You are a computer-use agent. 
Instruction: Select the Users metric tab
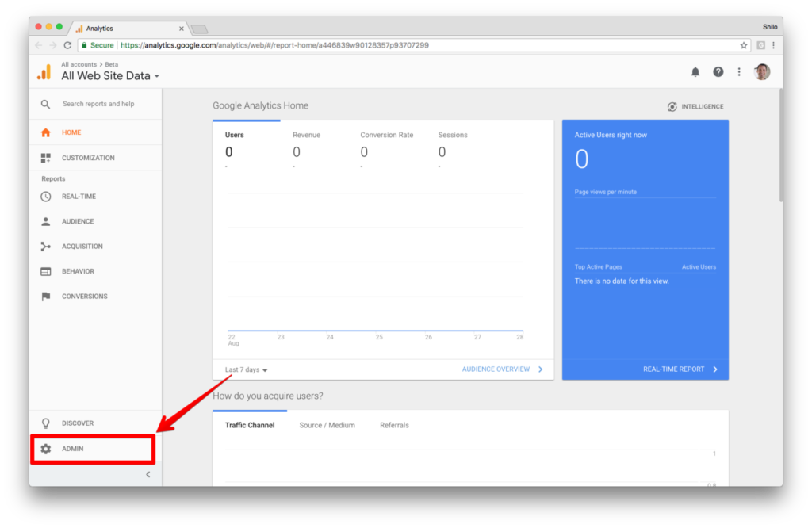[x=247, y=147]
